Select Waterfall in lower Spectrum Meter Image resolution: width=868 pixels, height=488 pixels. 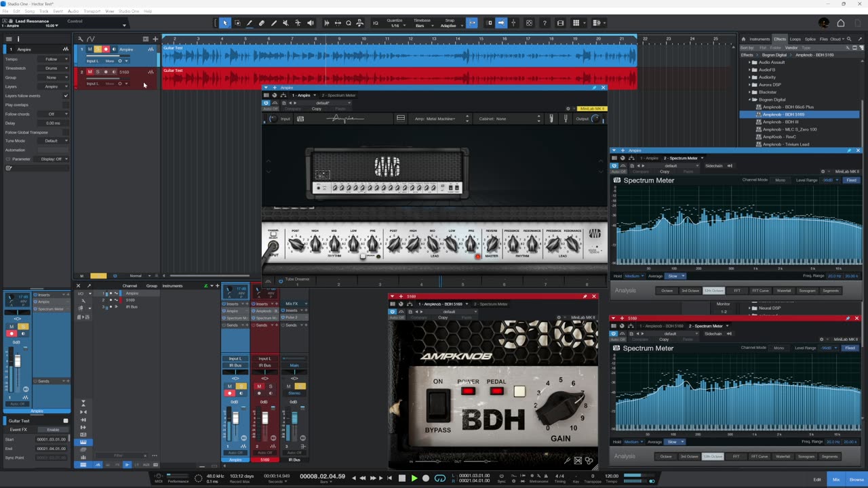click(x=783, y=457)
